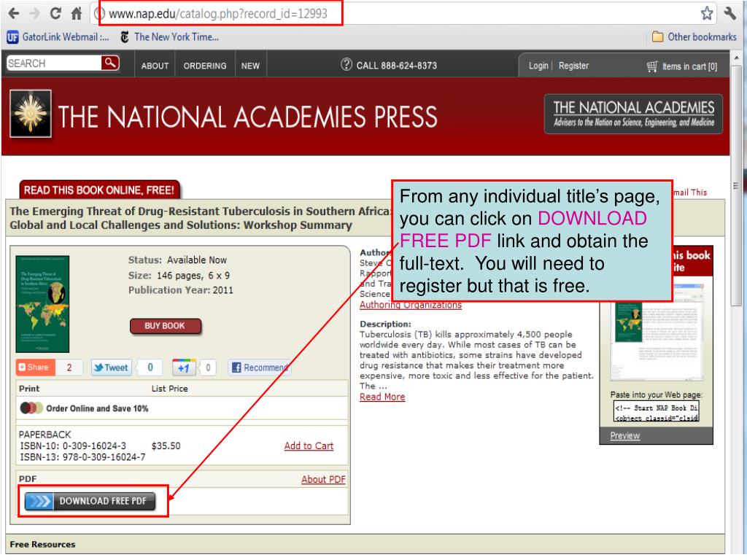The width and height of the screenshot is (747, 560).
Task: Open the NEW menu item
Action: 250,66
